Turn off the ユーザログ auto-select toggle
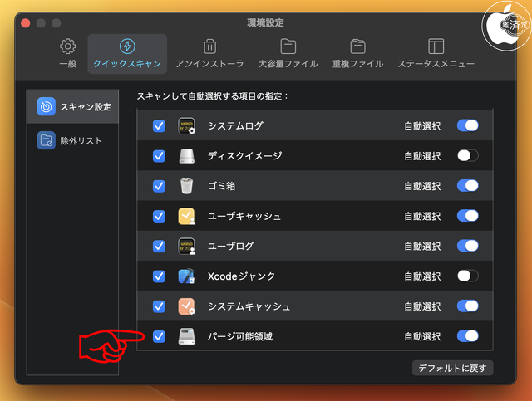The height and width of the screenshot is (401, 532). [467, 246]
